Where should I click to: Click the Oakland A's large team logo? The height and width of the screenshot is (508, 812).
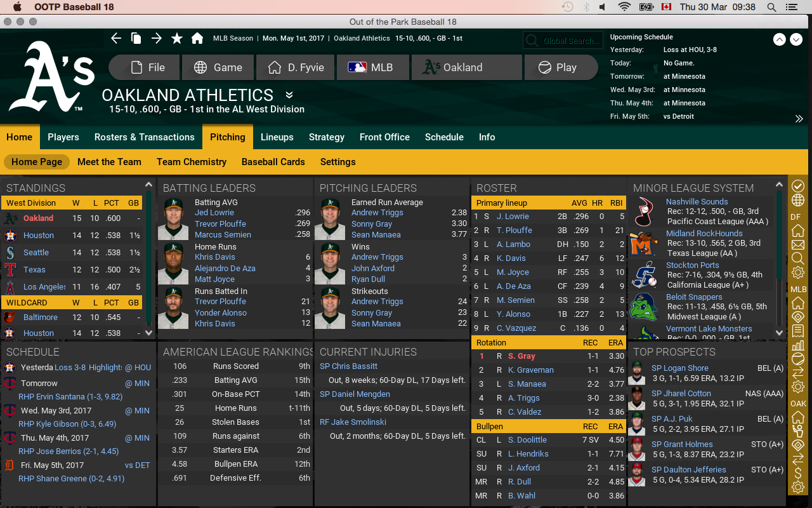pyautogui.click(x=52, y=77)
